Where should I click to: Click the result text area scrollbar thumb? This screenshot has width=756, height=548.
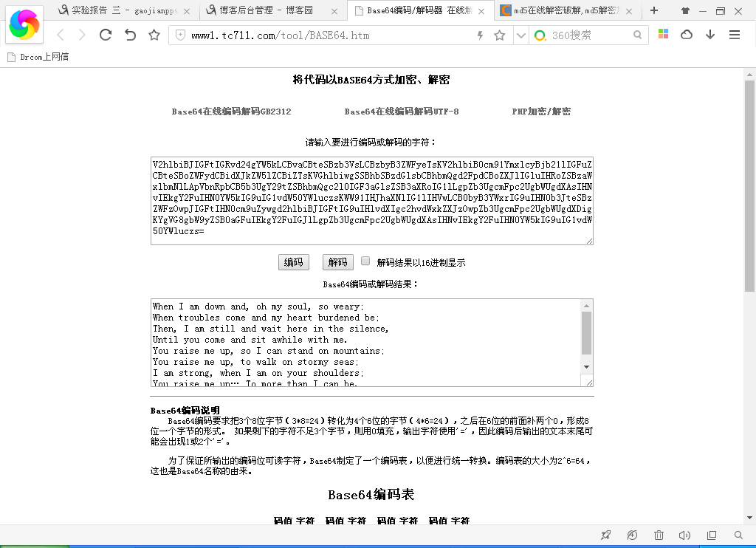tap(586, 333)
